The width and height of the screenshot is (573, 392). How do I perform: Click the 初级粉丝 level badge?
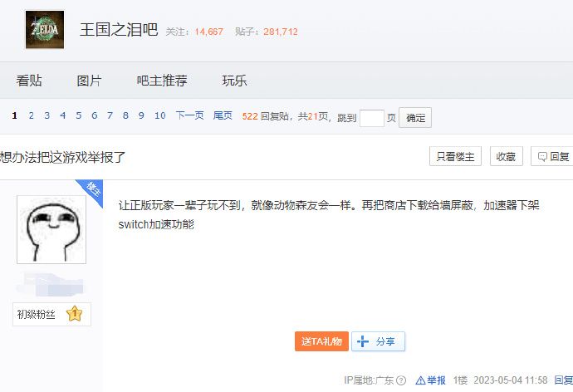(51, 314)
